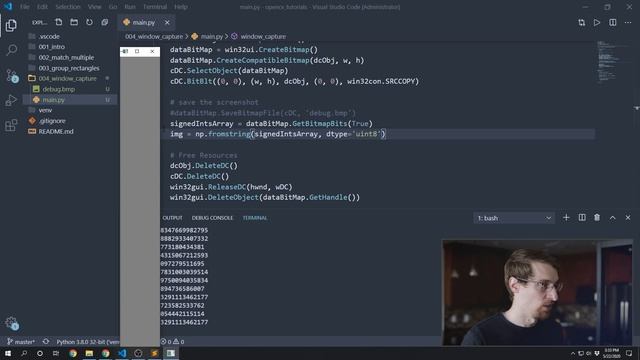
Task: Close the small captured gray window
Action: coord(152,51)
